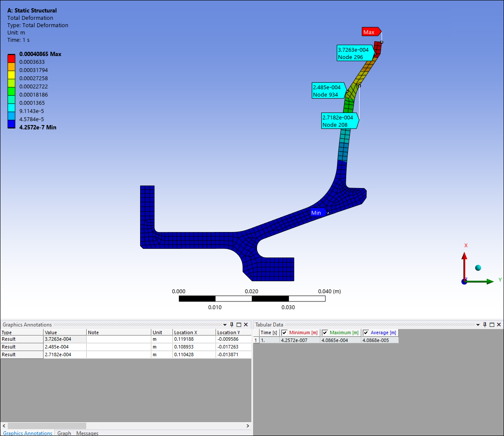
Task: Pin the Graphics Annotations panel with the pushpin
Action: click(232, 324)
